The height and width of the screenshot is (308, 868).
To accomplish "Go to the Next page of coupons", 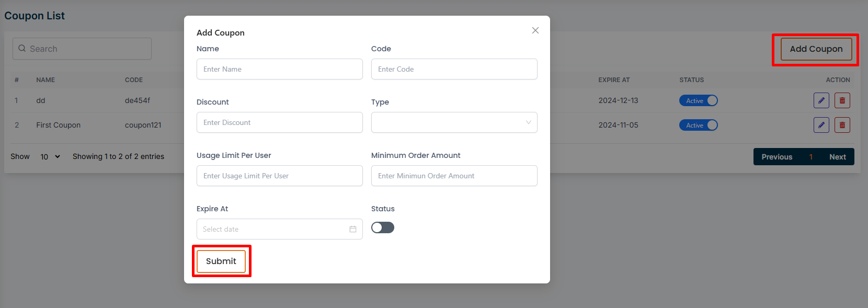I will (x=837, y=157).
